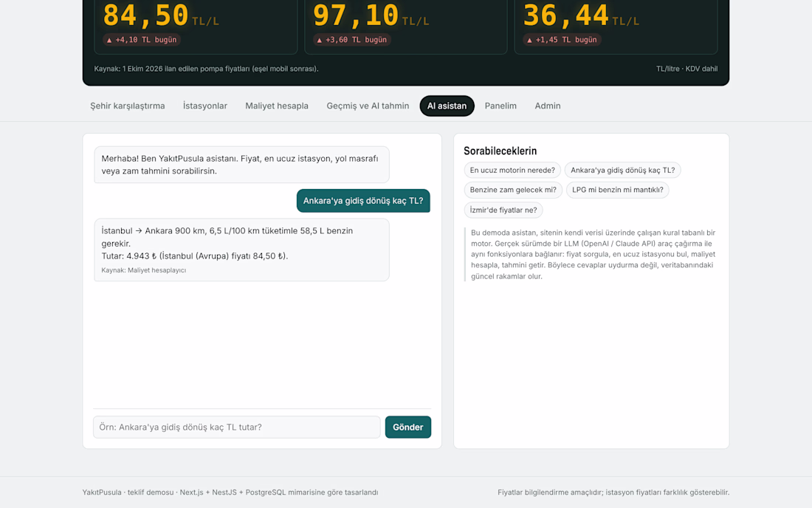Open the Panelim tab
The height and width of the screenshot is (508, 812).
500,106
